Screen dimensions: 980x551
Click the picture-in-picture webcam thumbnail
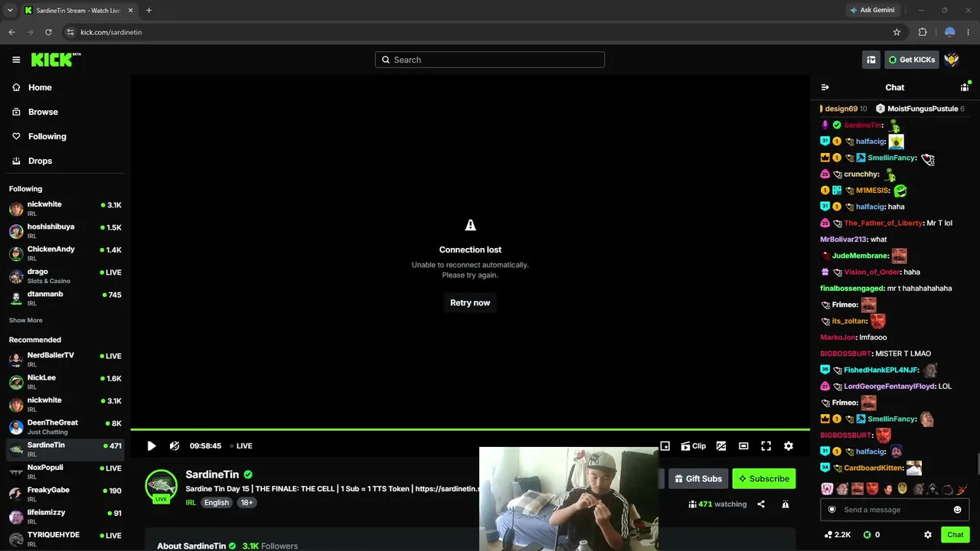click(569, 499)
